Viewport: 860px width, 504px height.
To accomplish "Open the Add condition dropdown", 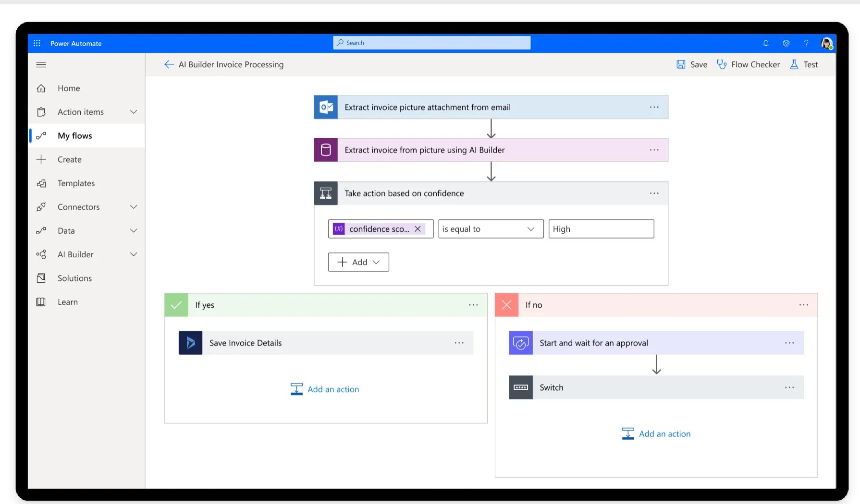I will point(358,262).
